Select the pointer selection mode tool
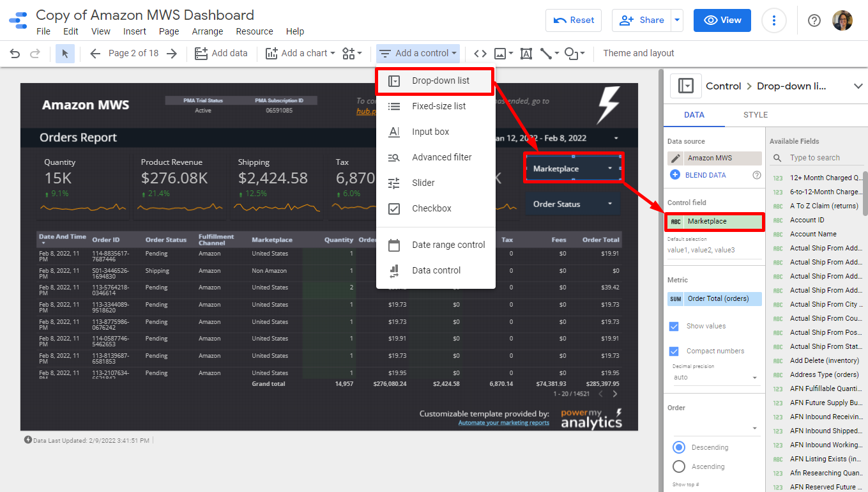 pos(65,54)
